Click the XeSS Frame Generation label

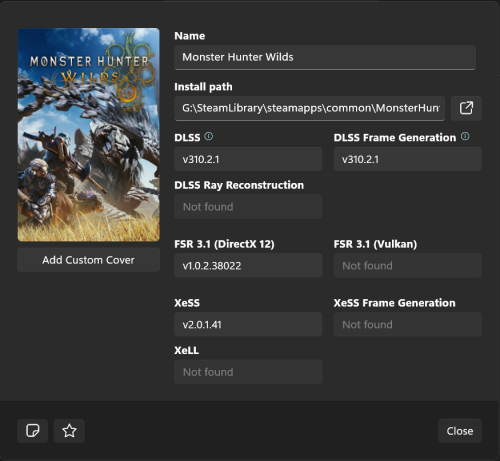[x=395, y=303]
